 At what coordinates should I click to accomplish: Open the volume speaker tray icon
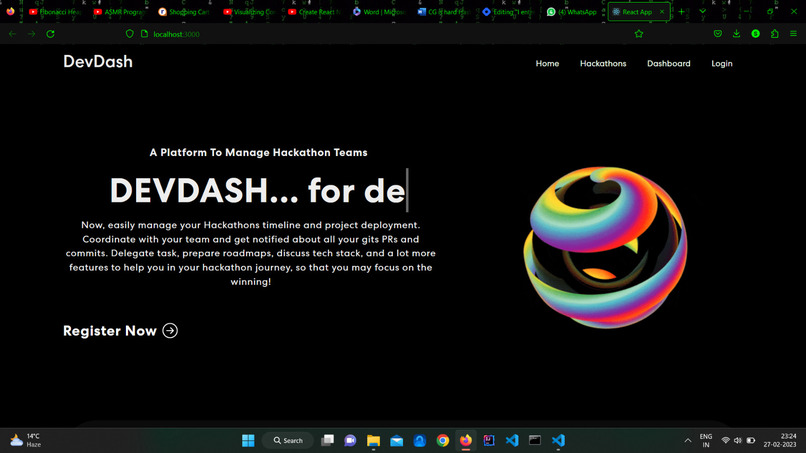click(738, 441)
